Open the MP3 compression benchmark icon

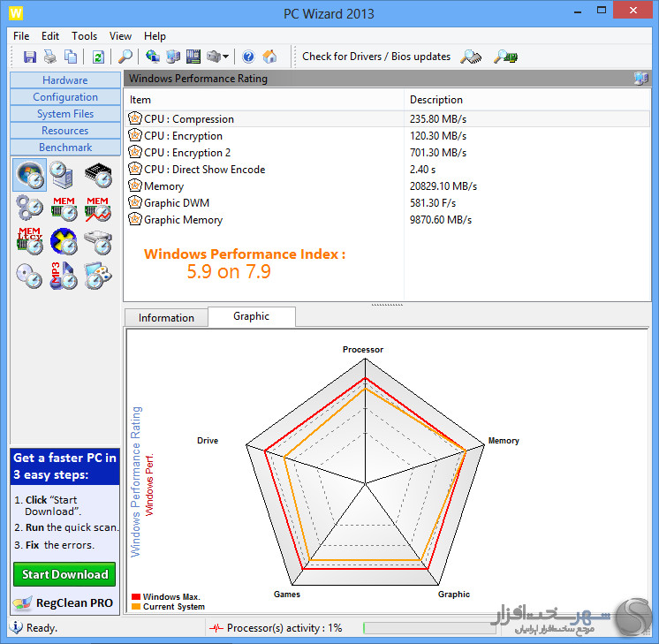pos(63,276)
